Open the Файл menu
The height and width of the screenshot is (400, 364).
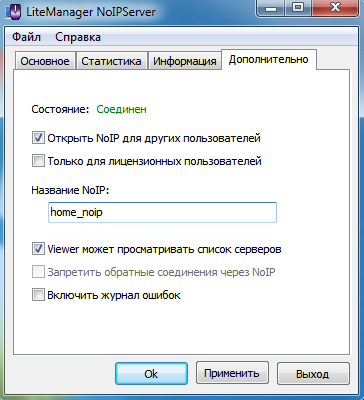[x=26, y=37]
